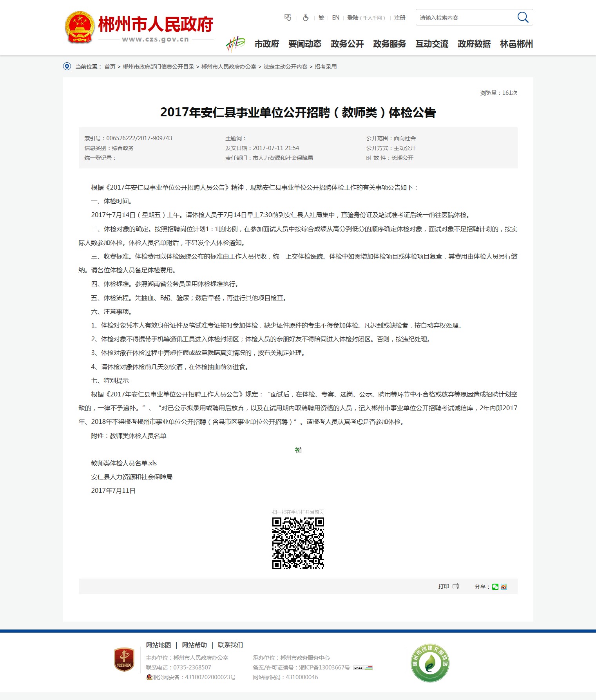Viewport: 596px width, 700px height.
Task: Click the magnifier search icon
Action: point(523,17)
